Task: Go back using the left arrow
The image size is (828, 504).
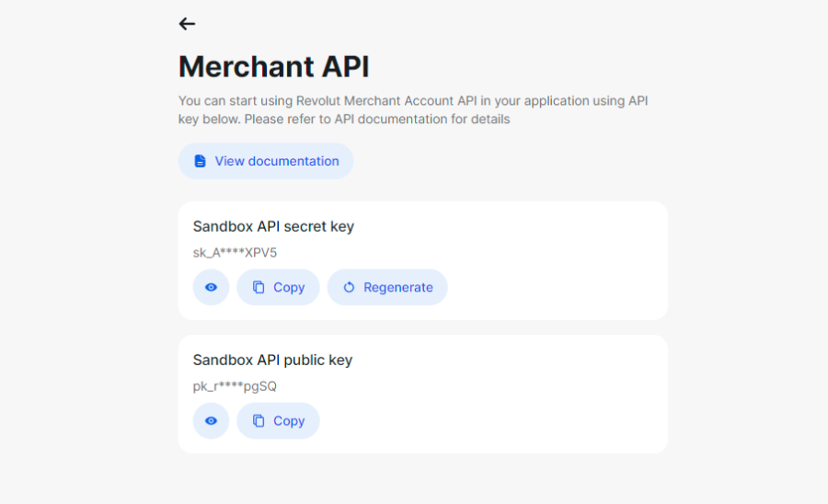Action: coord(187,24)
